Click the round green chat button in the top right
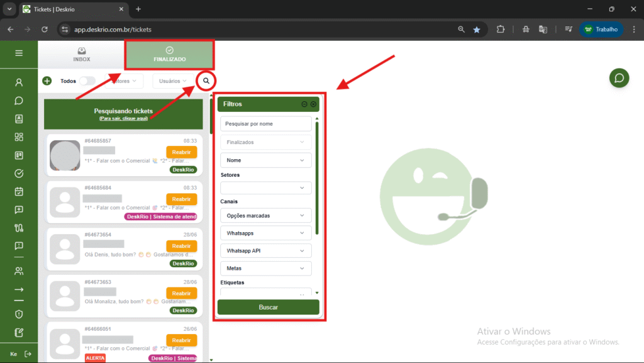 click(619, 78)
